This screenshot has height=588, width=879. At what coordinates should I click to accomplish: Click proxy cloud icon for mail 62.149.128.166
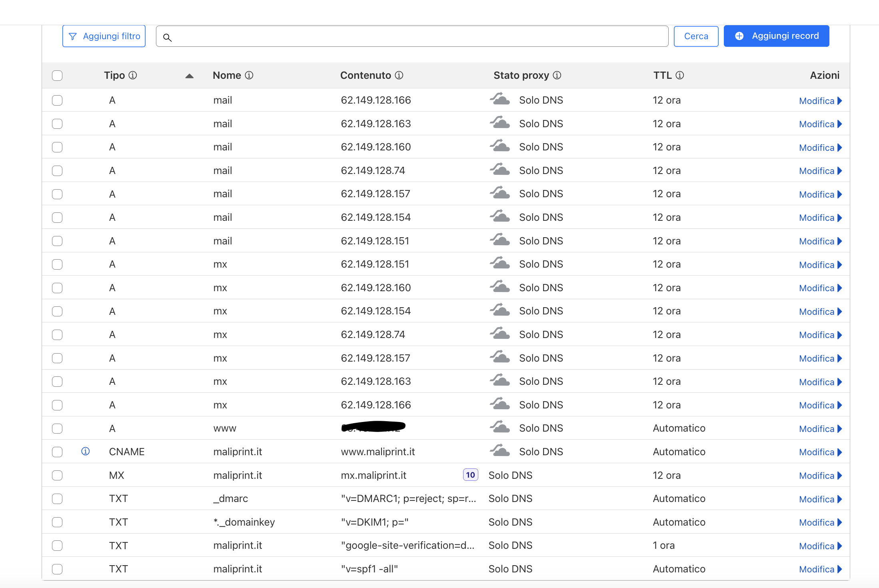pos(500,99)
